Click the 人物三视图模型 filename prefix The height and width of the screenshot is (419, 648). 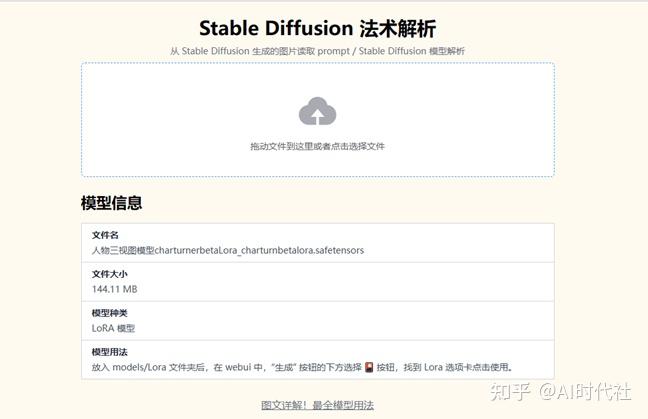123,250
